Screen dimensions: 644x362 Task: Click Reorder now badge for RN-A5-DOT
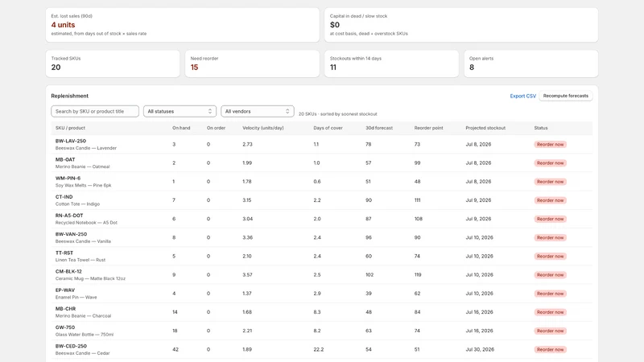(551, 219)
